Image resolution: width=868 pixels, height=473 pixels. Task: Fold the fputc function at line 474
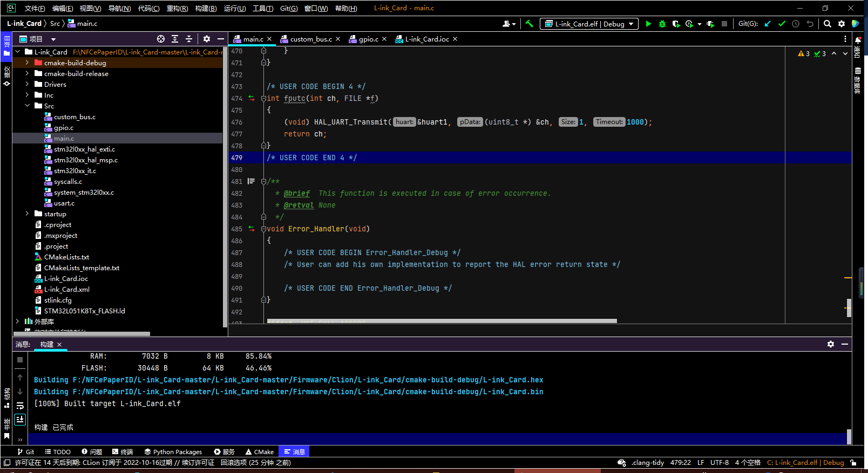pyautogui.click(x=263, y=98)
